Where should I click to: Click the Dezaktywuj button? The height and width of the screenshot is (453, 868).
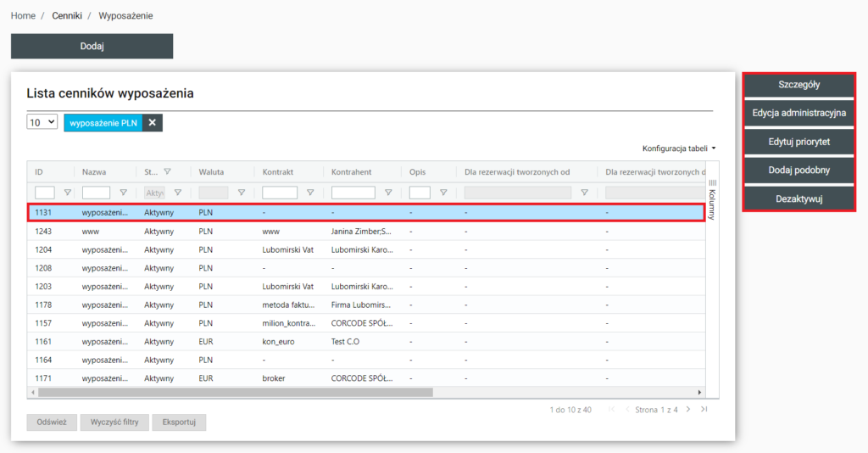pyautogui.click(x=798, y=199)
